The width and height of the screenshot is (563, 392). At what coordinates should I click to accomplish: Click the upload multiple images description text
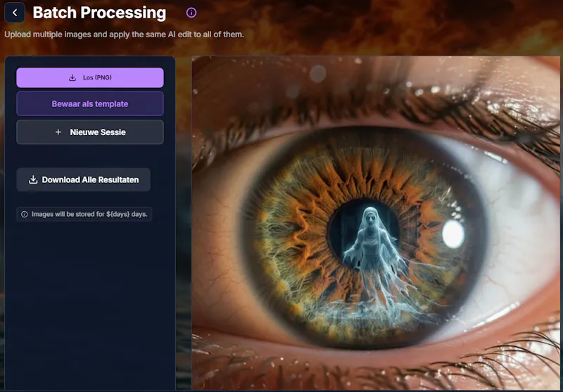coord(125,34)
